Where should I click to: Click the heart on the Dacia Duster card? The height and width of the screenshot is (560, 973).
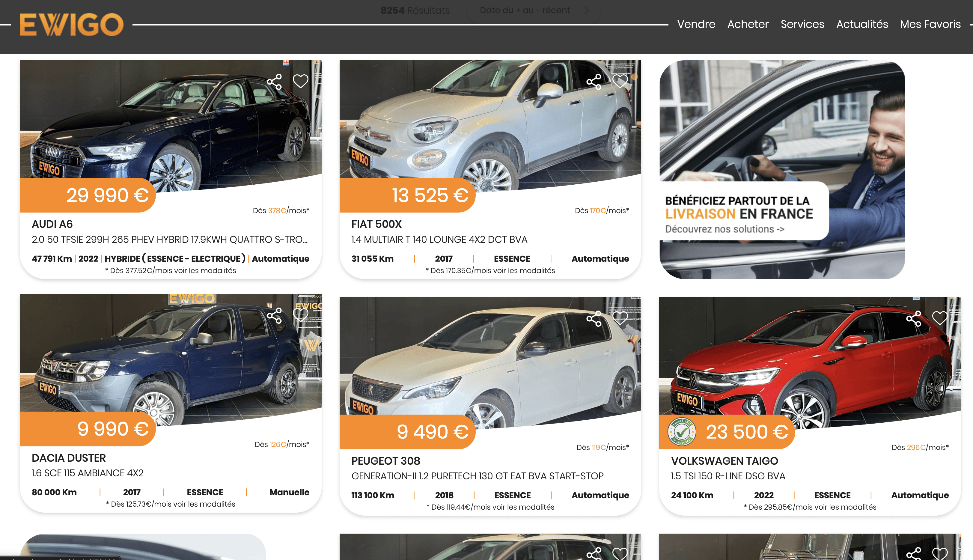click(x=300, y=315)
